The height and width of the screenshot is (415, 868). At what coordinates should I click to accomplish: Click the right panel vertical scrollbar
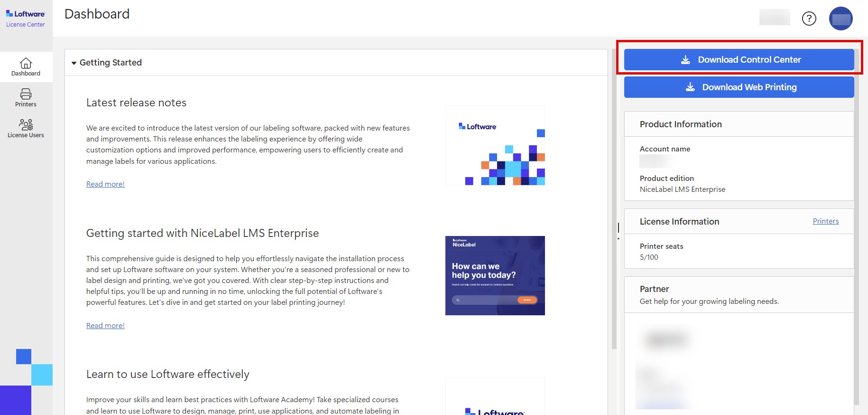(857, 227)
